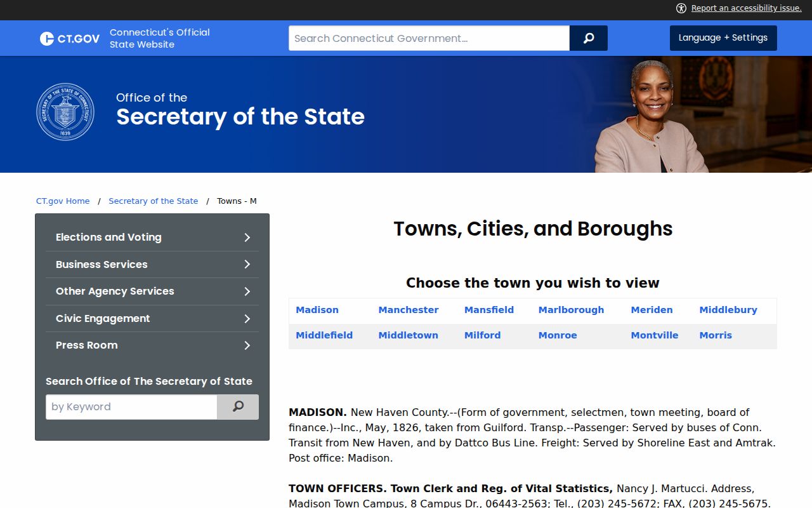
Task: Open Secretary of the State breadcrumb
Action: pos(154,201)
